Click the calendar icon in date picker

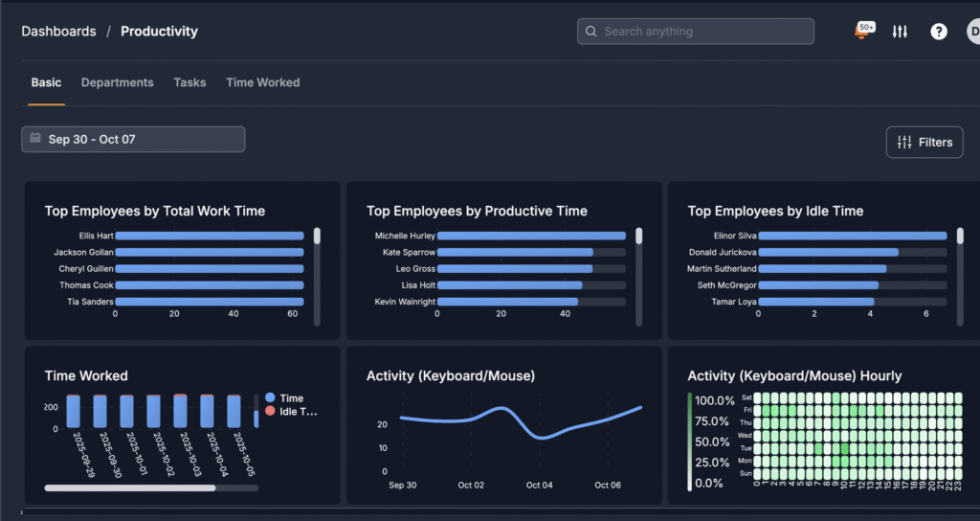click(x=35, y=139)
